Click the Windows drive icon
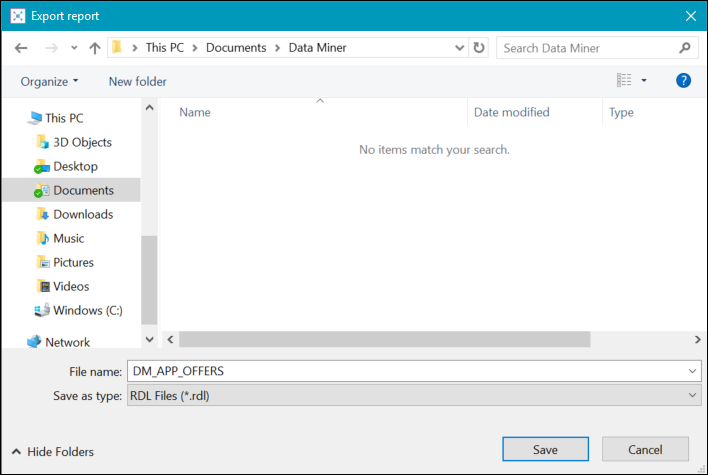Image resolution: width=708 pixels, height=475 pixels. [42, 310]
